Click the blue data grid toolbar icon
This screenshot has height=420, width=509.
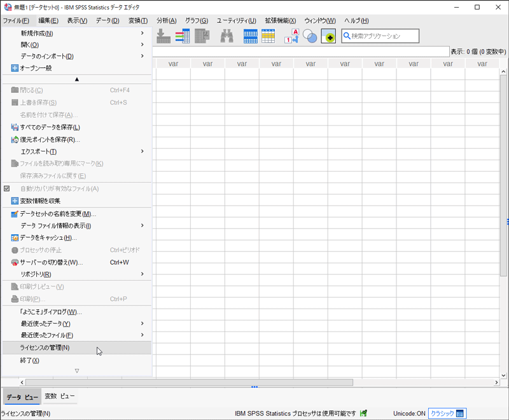tap(251, 36)
